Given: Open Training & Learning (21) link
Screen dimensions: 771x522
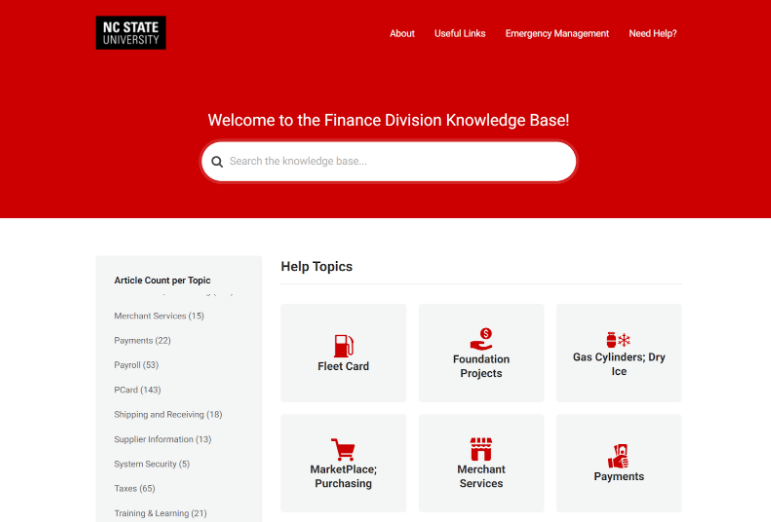Looking at the screenshot, I should (160, 513).
